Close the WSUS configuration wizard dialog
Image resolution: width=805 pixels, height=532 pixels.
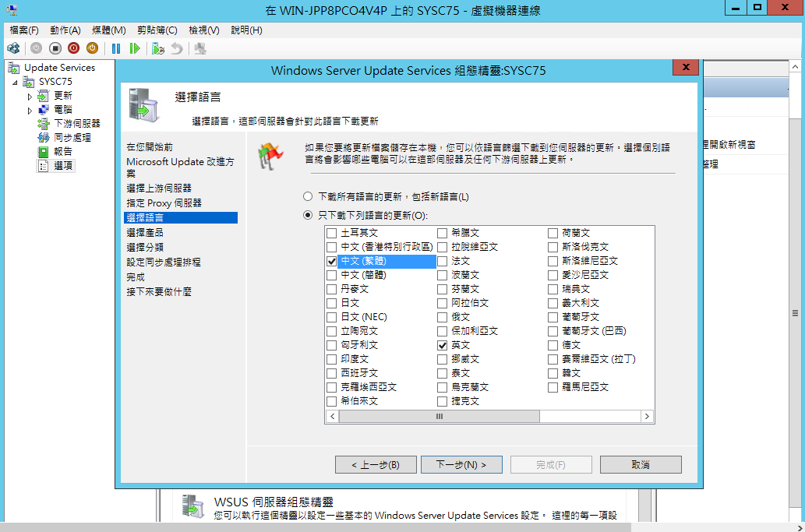(685, 67)
